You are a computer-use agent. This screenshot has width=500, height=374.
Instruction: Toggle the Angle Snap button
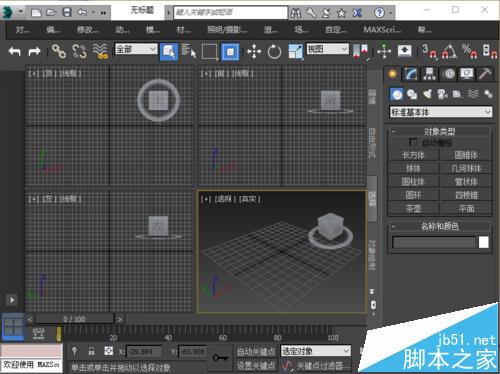[x=449, y=51]
